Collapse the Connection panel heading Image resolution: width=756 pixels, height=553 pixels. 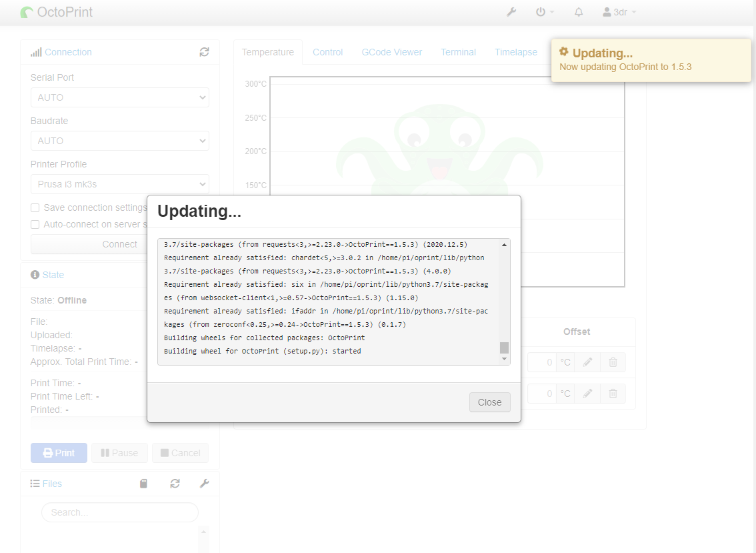pyautogui.click(x=68, y=52)
